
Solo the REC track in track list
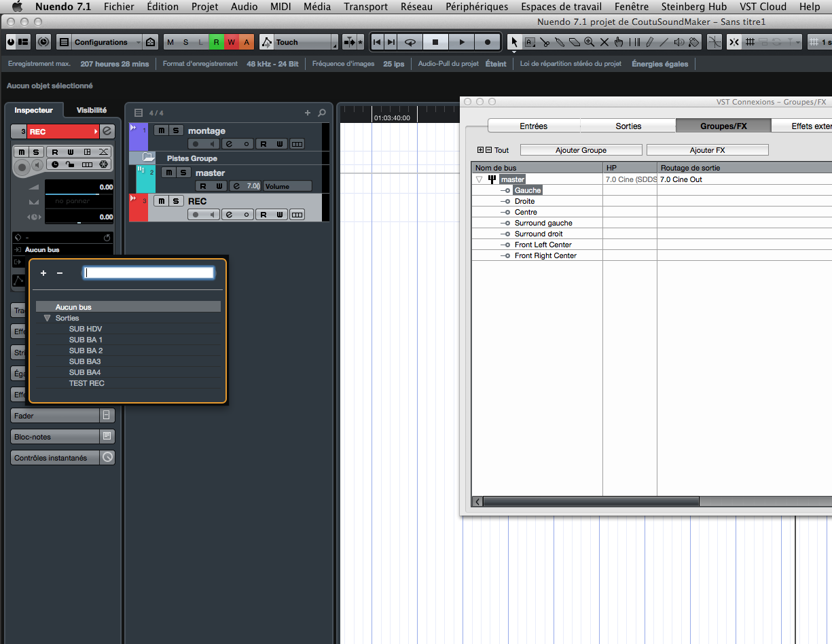coord(176,201)
